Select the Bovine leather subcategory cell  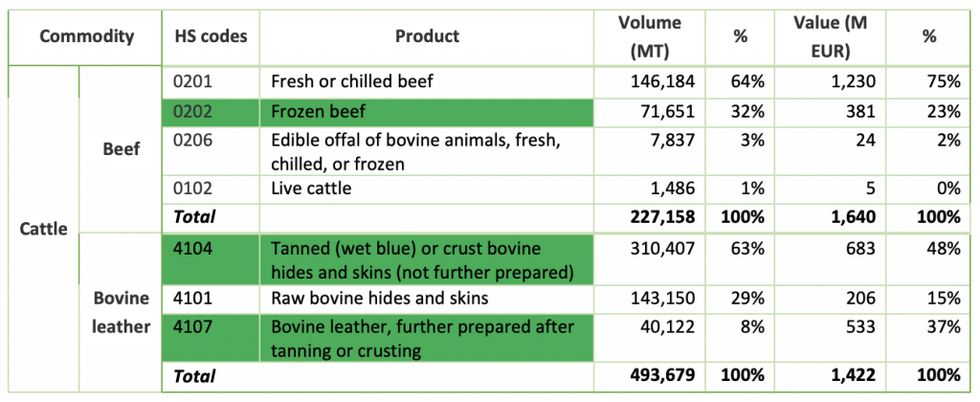[x=122, y=312]
